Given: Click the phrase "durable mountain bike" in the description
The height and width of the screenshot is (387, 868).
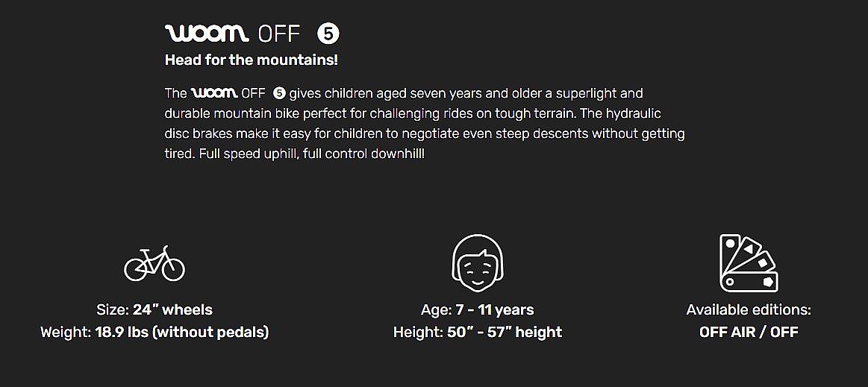Looking at the screenshot, I should 228,114.
